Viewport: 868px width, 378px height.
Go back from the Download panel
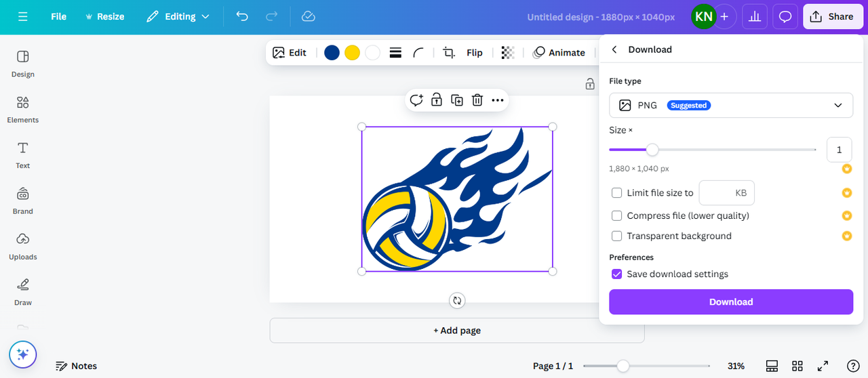pyautogui.click(x=614, y=49)
